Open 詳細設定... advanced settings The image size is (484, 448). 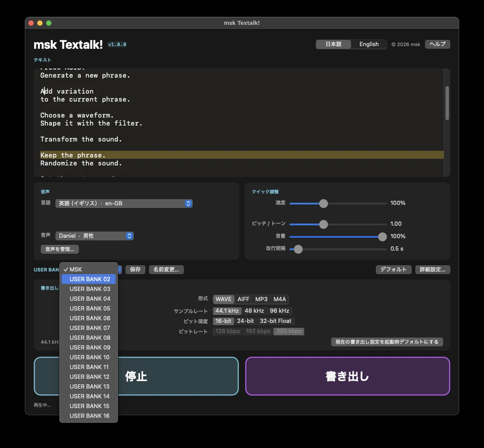click(x=433, y=269)
